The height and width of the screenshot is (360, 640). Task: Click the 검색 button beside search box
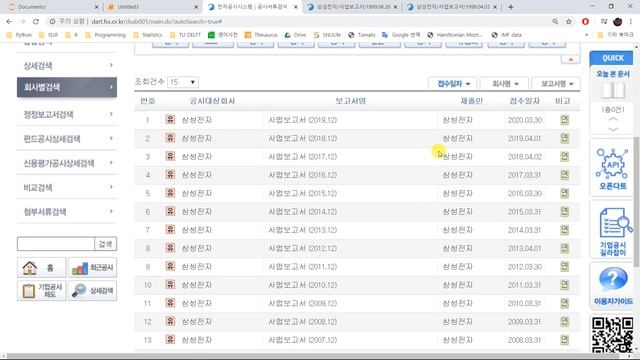coord(105,244)
